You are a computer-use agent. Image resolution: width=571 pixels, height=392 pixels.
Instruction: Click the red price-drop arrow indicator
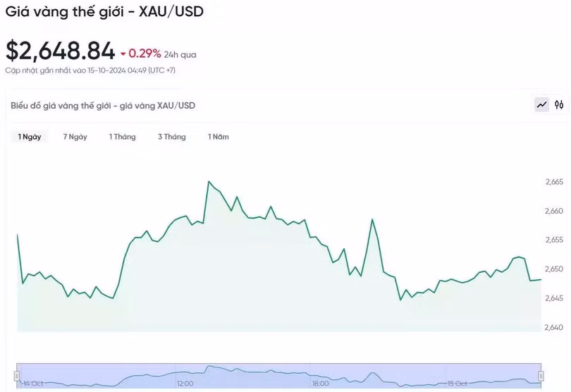[x=123, y=54]
